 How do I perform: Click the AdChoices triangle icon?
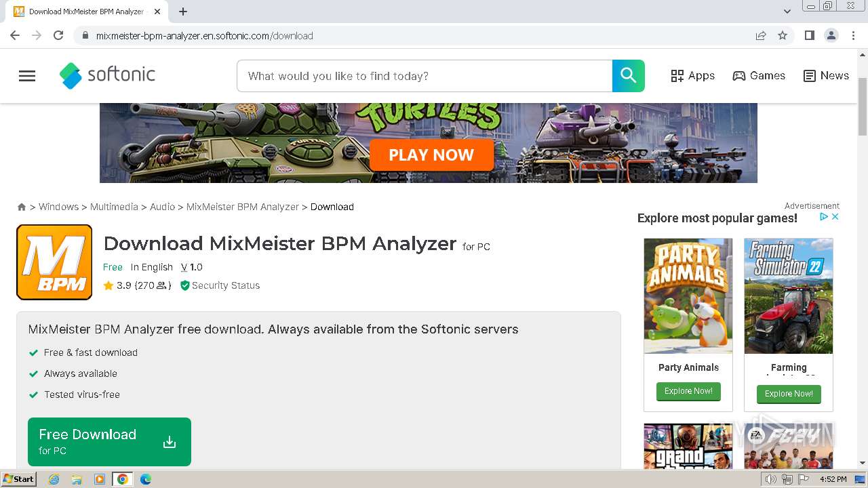pyautogui.click(x=824, y=217)
